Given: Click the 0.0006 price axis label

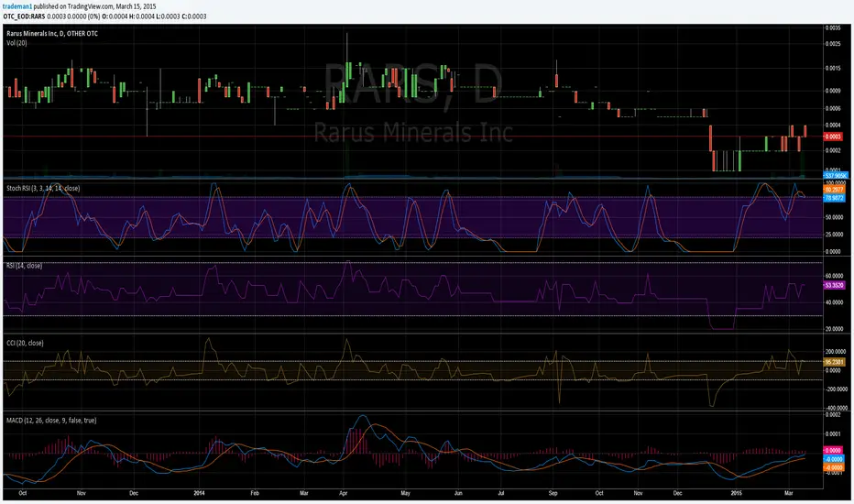Looking at the screenshot, I should [x=833, y=108].
